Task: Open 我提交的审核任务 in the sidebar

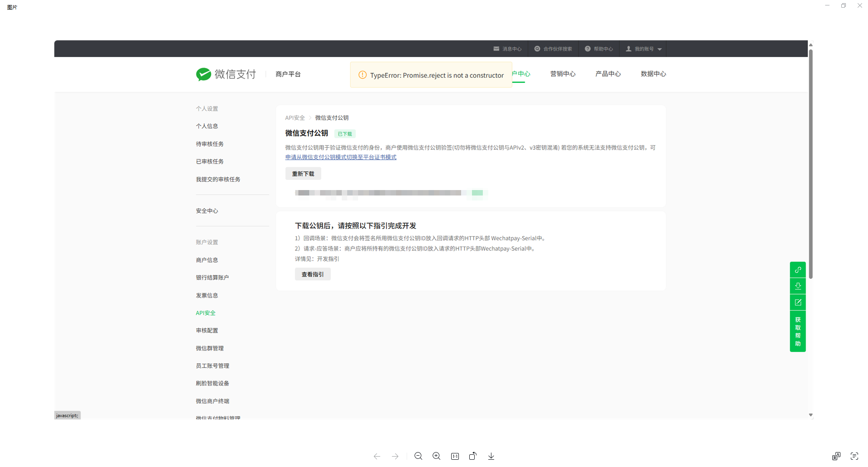Action: pyautogui.click(x=218, y=179)
